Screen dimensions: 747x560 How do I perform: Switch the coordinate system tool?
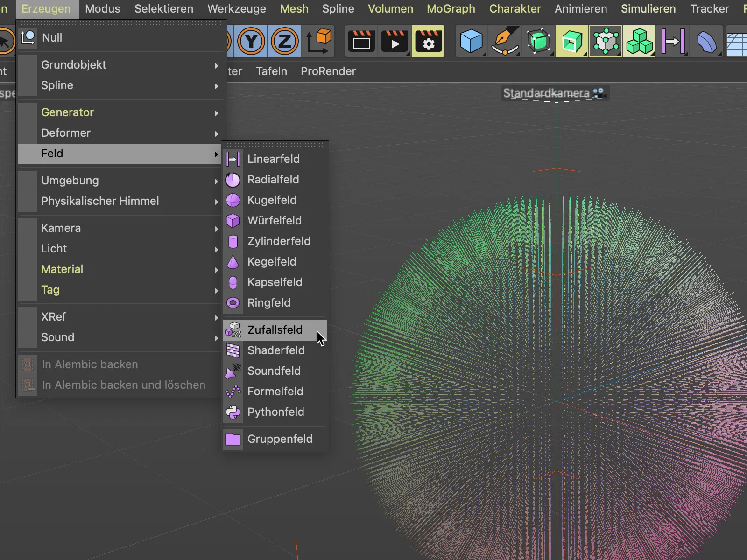318,42
